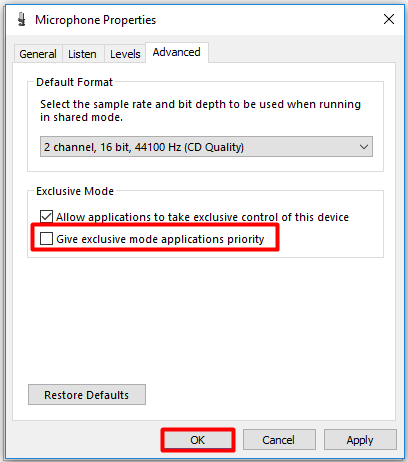The image size is (408, 462).
Task: Dismiss the dialog with the Cancel button
Action: [x=279, y=440]
